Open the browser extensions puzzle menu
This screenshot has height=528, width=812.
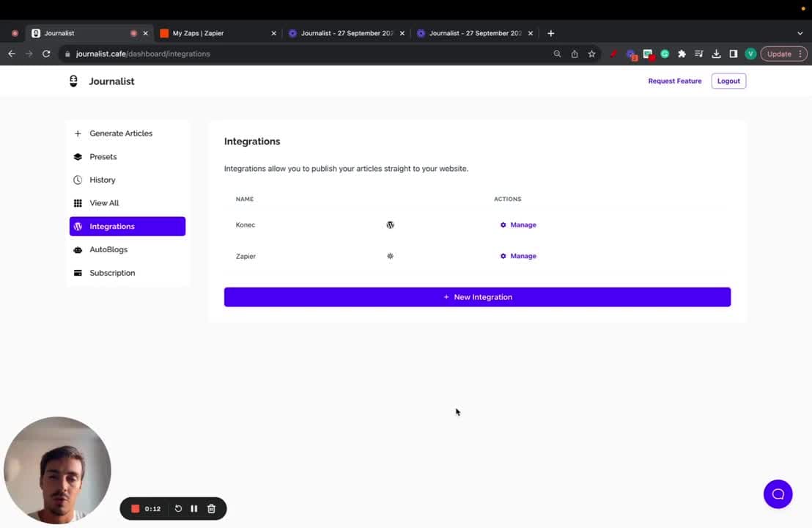pos(682,54)
